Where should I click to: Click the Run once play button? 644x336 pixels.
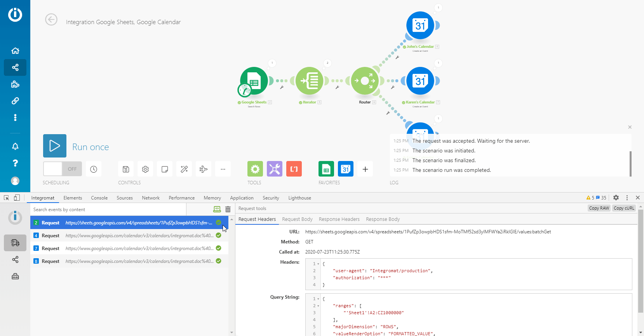click(55, 146)
